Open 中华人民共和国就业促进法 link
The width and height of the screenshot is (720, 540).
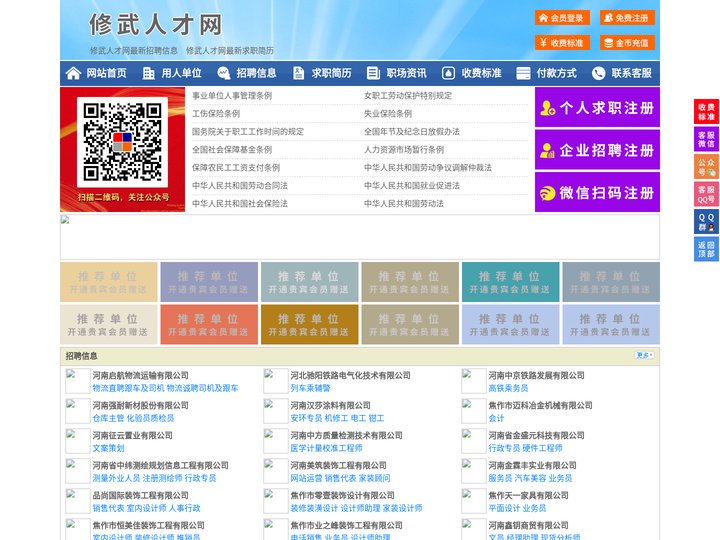coord(412,186)
